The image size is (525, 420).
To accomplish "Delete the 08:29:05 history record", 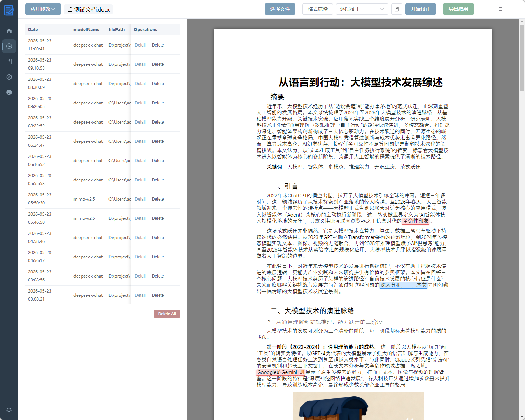I will (x=158, y=103).
